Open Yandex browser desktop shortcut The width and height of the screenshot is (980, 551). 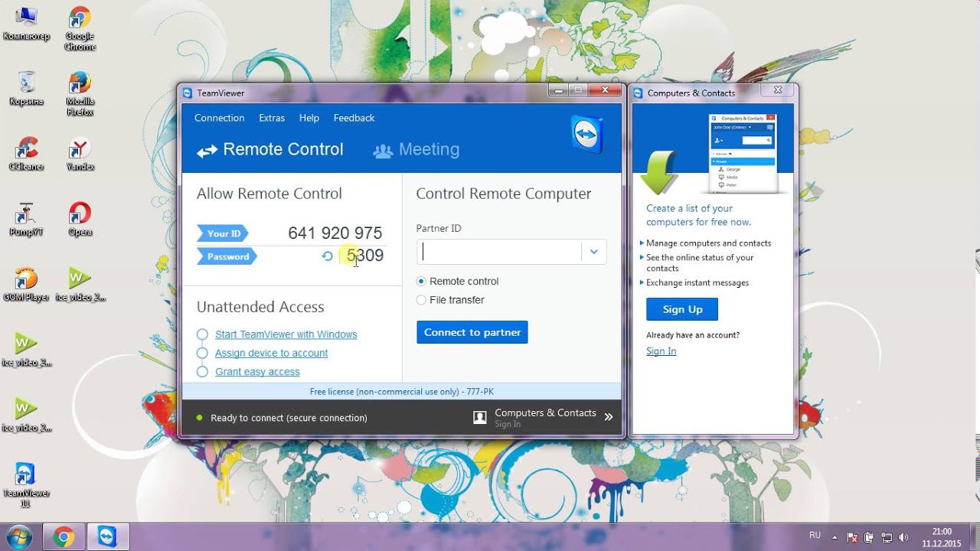(80, 153)
